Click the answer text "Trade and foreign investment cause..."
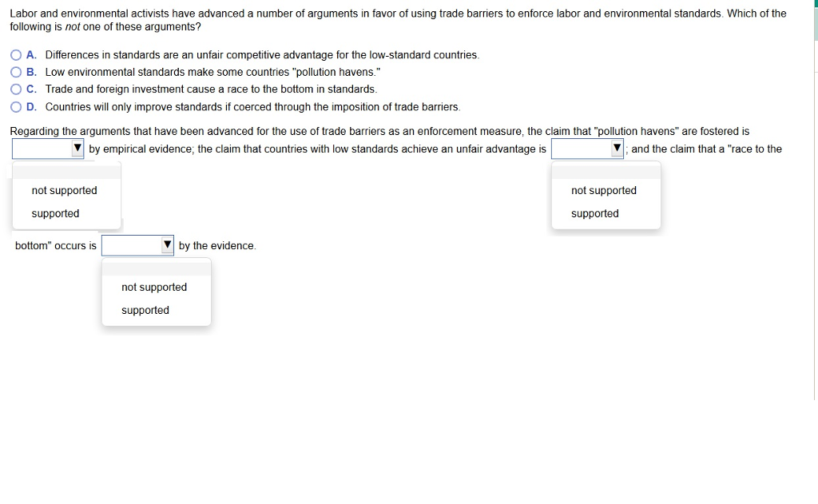This screenshot has height=504, width=818. [x=211, y=89]
